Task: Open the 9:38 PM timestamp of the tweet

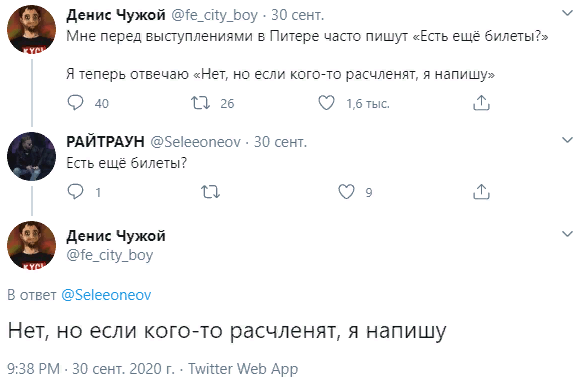Action: point(33,369)
